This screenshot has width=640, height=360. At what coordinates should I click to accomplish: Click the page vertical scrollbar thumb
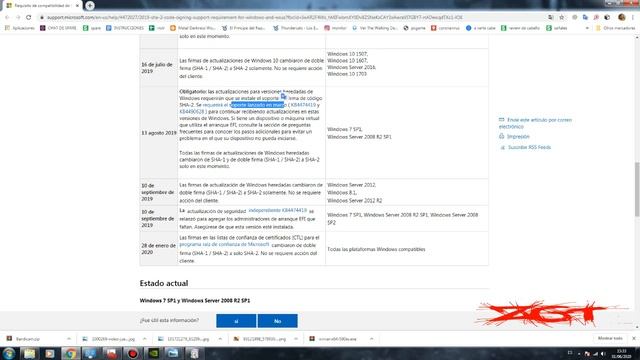click(x=637, y=189)
